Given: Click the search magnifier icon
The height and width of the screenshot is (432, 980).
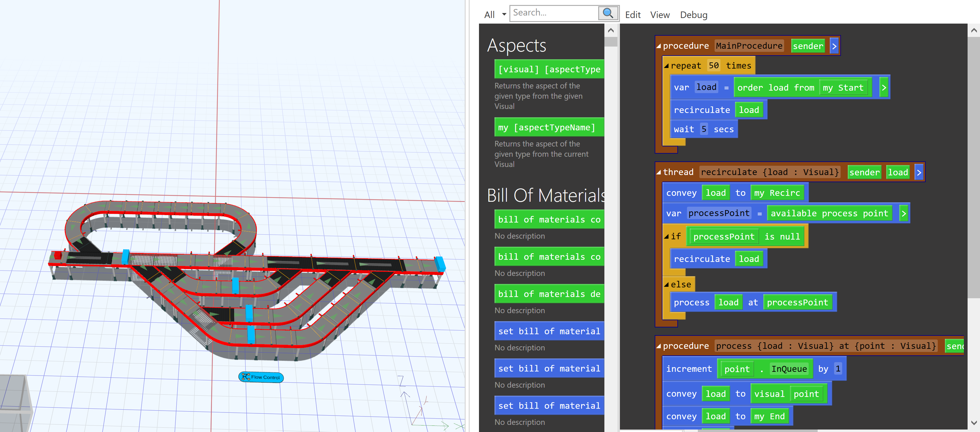Looking at the screenshot, I should 607,13.
